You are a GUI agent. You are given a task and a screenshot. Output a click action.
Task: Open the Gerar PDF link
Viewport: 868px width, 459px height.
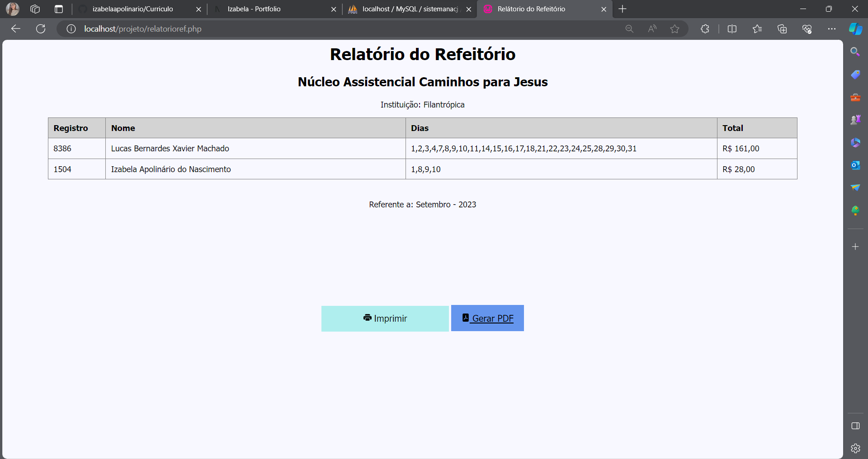pos(487,318)
